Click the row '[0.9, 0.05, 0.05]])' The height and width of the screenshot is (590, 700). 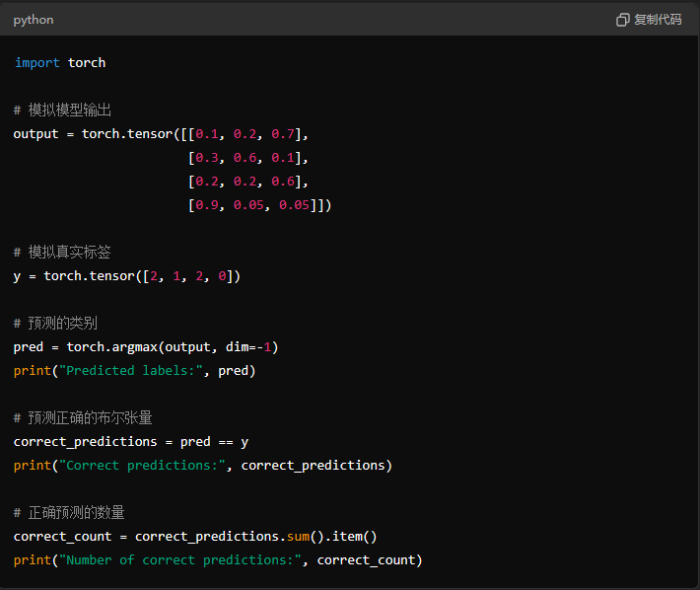pos(260,204)
